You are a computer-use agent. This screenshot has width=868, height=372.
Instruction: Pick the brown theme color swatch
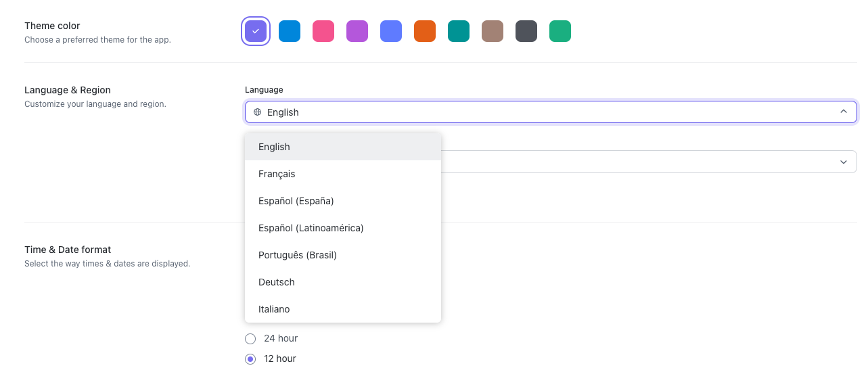click(x=493, y=31)
